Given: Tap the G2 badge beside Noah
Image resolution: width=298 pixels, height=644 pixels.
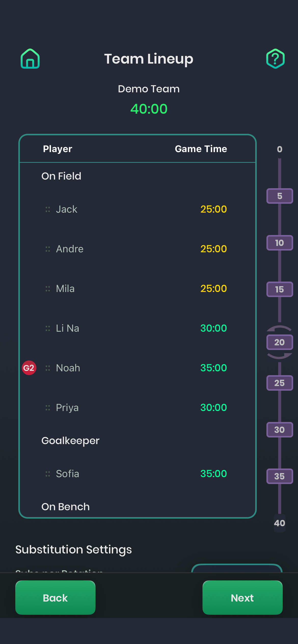Looking at the screenshot, I should click(29, 368).
